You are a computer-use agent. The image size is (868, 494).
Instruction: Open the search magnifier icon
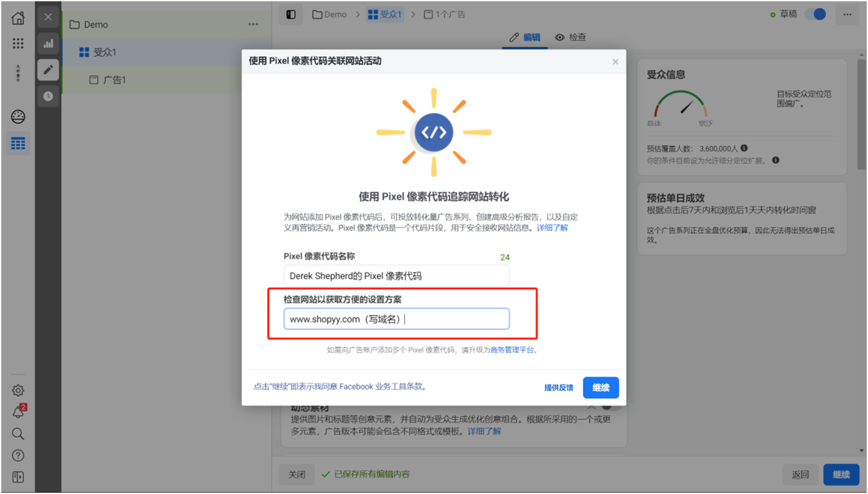(x=17, y=433)
